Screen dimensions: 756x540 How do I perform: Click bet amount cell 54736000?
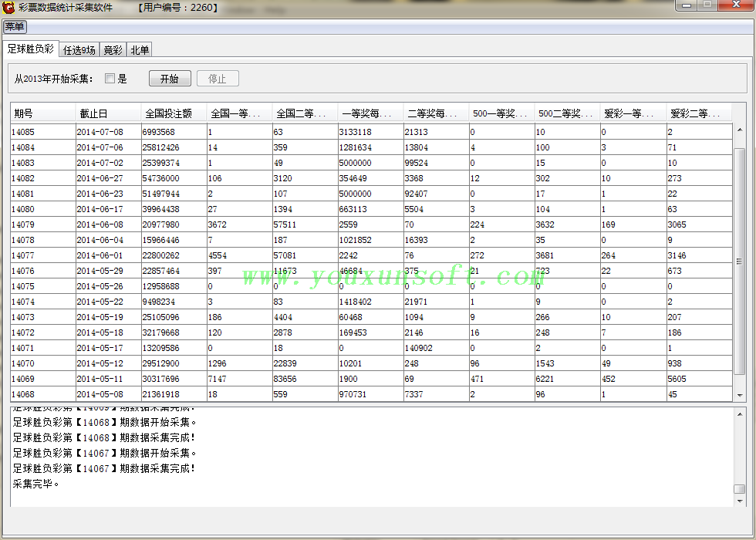coord(174,178)
